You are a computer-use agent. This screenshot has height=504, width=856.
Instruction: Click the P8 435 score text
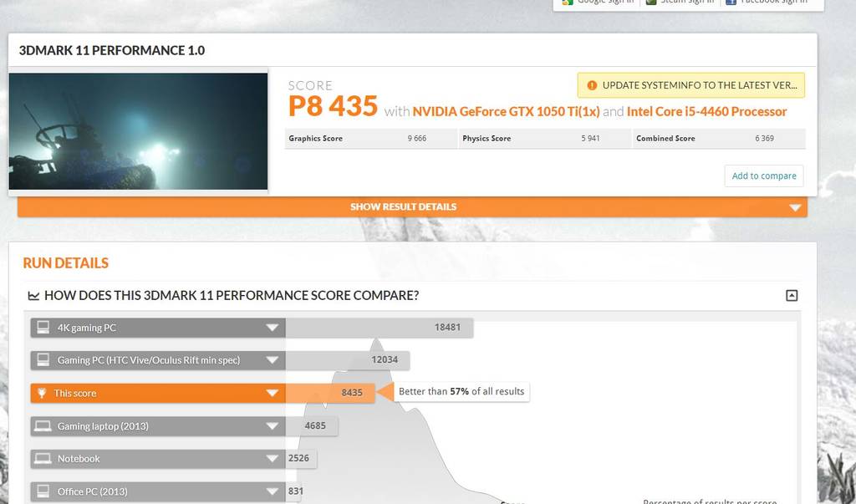tap(333, 106)
